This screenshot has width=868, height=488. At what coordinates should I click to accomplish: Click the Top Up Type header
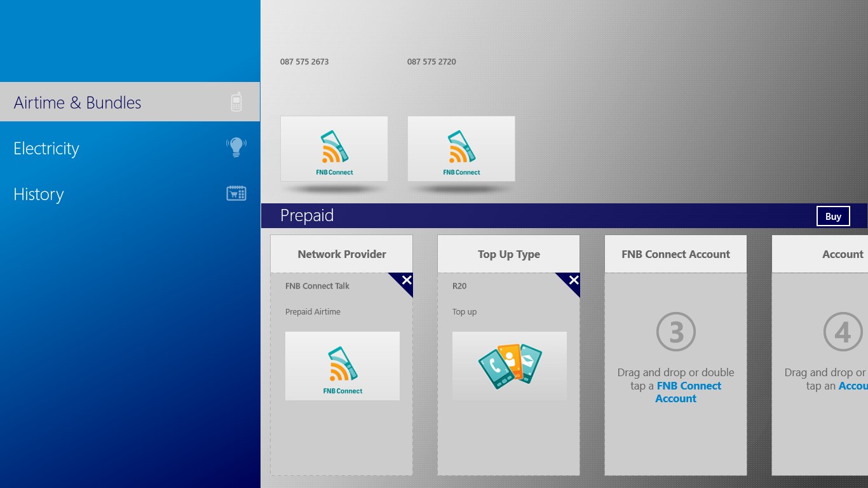(x=509, y=254)
